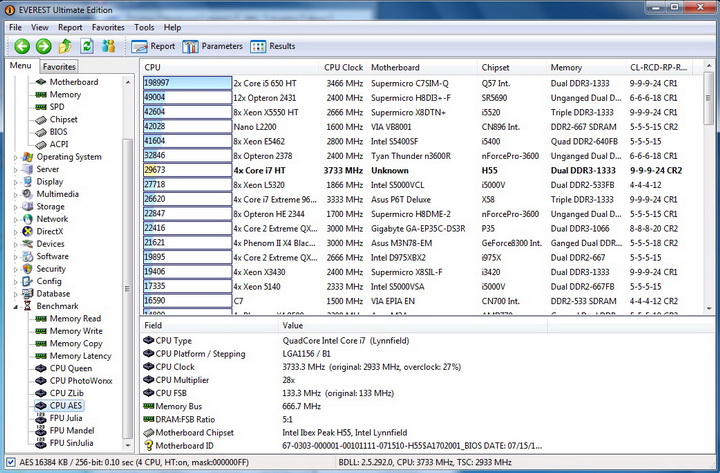Select the 12x Opteron 2431 row
Viewport: 720px width, 473px height.
pyautogui.click(x=422, y=98)
